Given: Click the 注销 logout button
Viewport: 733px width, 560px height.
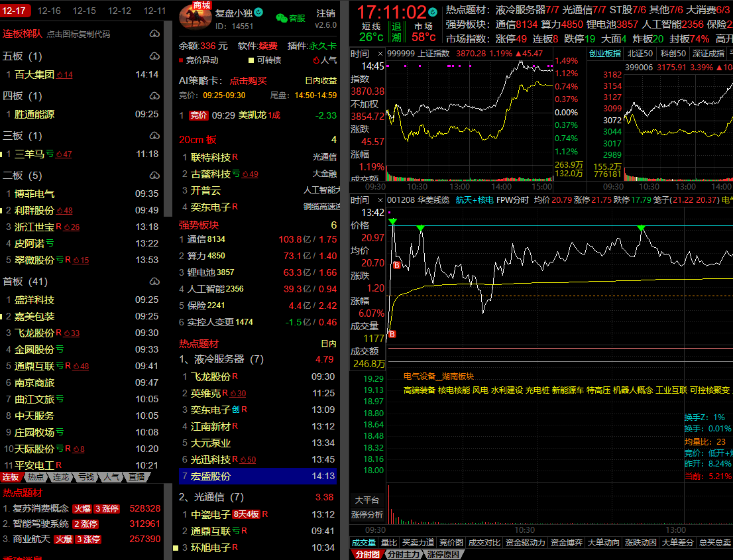Looking at the screenshot, I should pyautogui.click(x=325, y=13).
